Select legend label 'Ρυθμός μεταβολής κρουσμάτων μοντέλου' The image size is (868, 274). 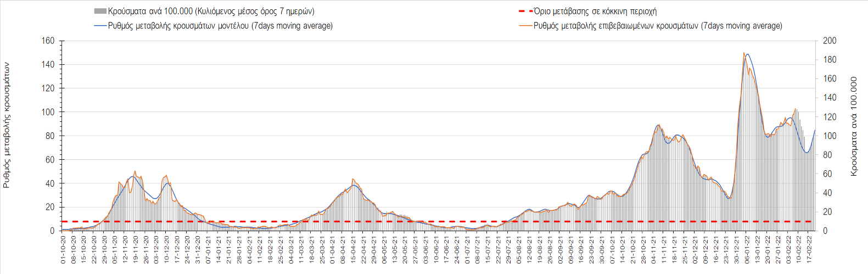click(x=220, y=26)
